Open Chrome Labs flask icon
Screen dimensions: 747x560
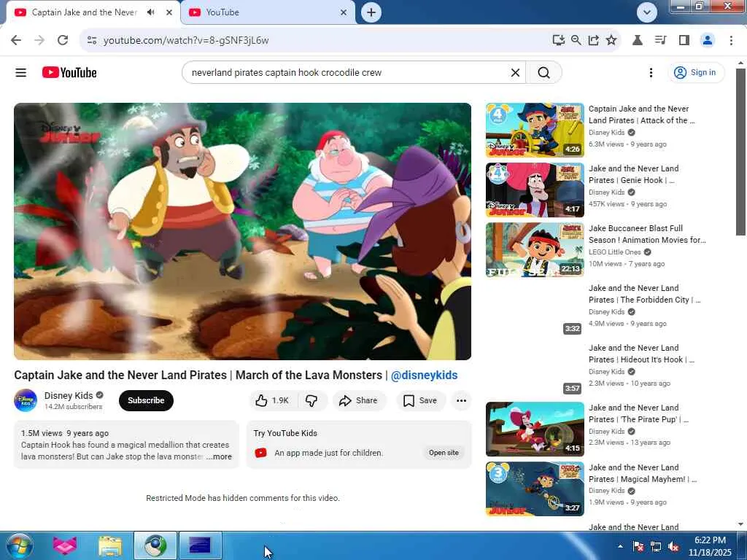[638, 40]
